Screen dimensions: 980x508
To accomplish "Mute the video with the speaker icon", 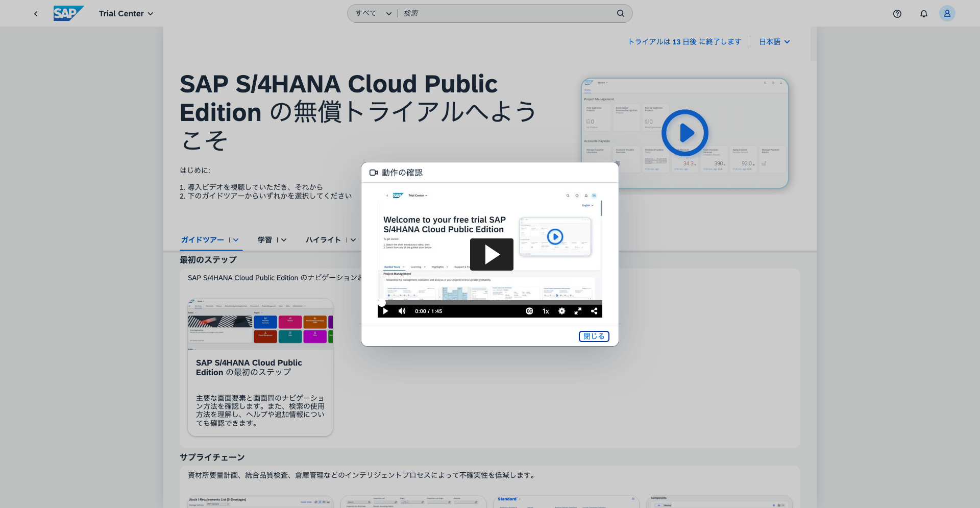I will pyautogui.click(x=402, y=311).
